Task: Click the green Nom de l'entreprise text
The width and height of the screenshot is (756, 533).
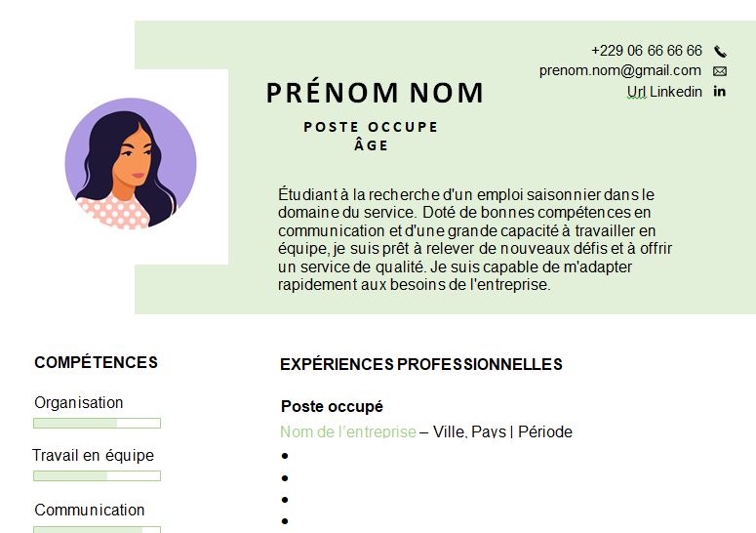Action: coord(348,431)
